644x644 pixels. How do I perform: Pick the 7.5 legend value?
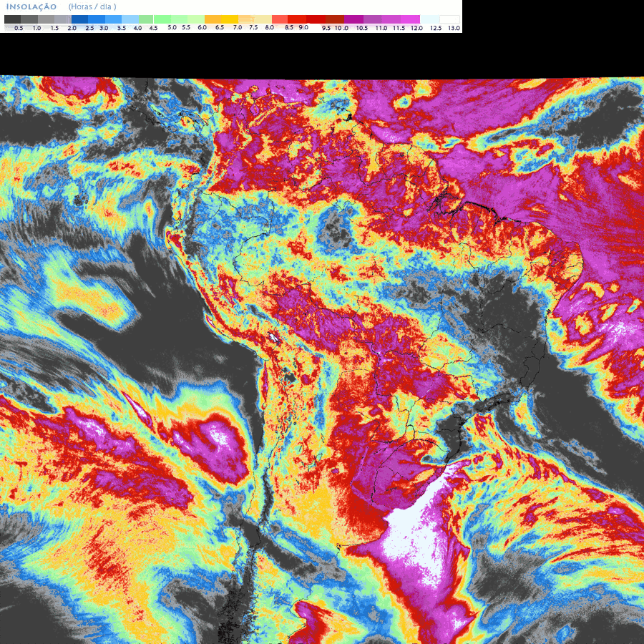click(x=253, y=27)
